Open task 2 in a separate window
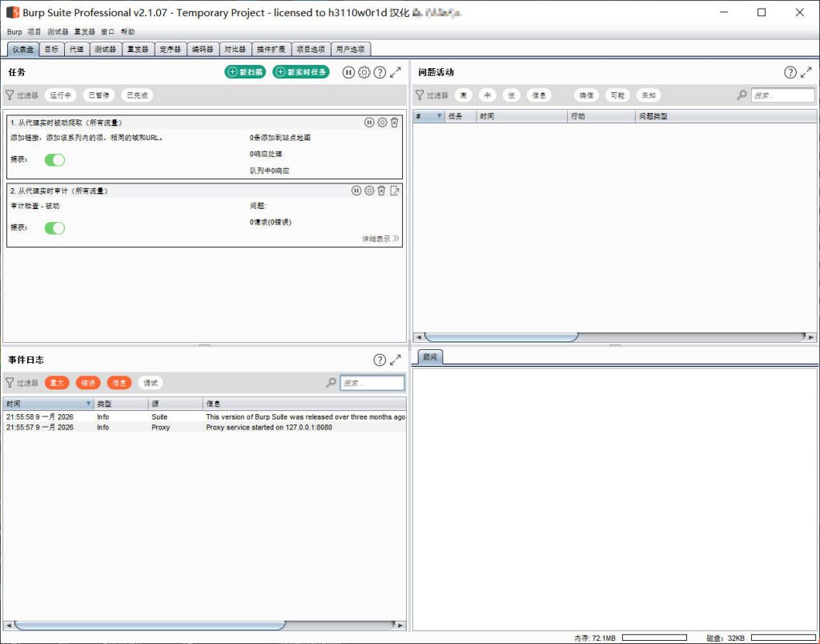The width and height of the screenshot is (820, 644). coord(395,191)
